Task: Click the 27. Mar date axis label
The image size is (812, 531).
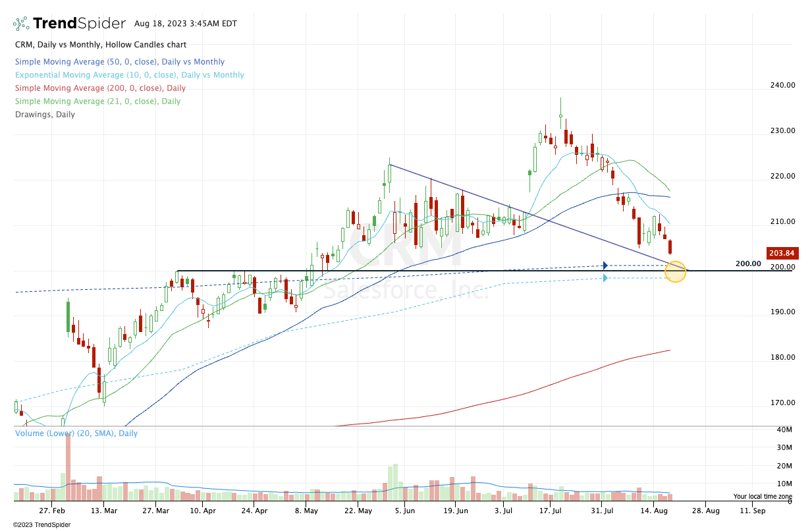Action: (x=155, y=510)
